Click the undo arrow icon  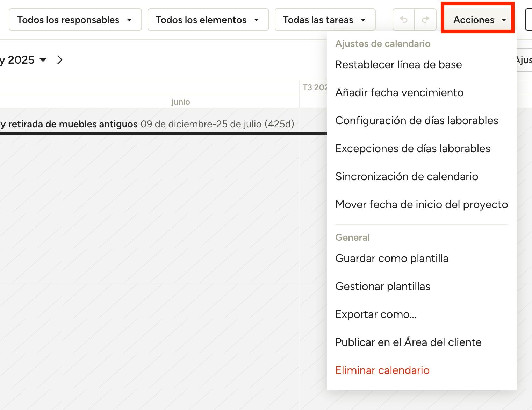[x=404, y=20]
